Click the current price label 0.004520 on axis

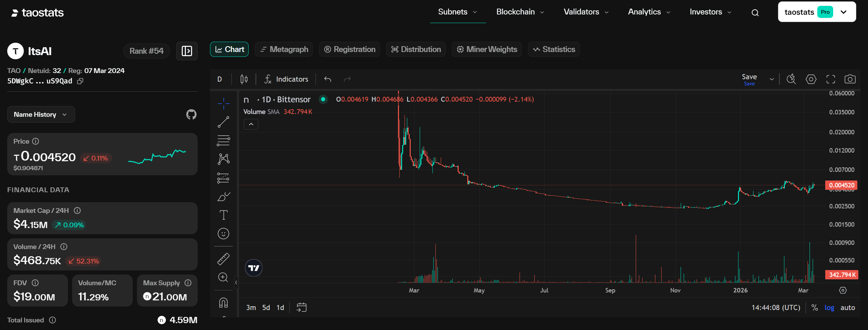[x=841, y=185]
